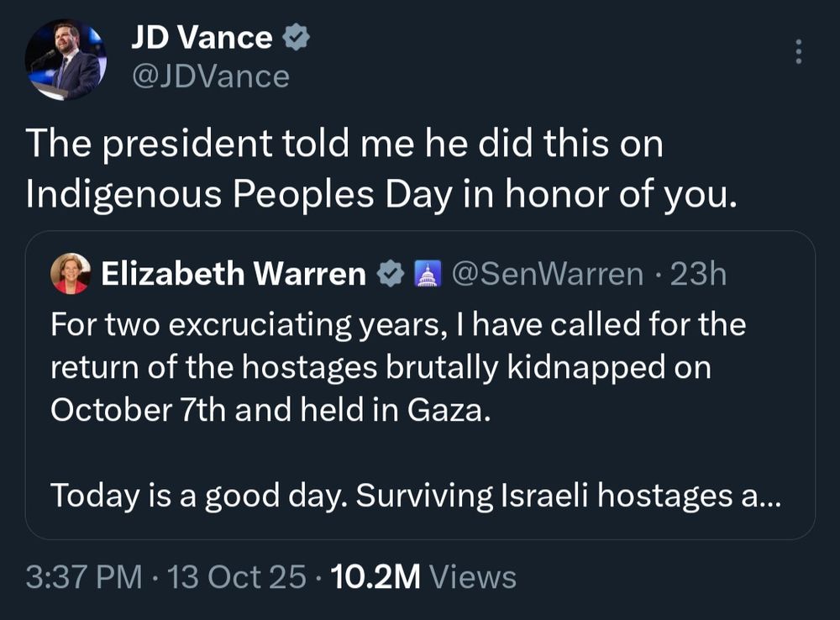Click the JD Vance display name
The image size is (840, 620).
pyautogui.click(x=202, y=38)
